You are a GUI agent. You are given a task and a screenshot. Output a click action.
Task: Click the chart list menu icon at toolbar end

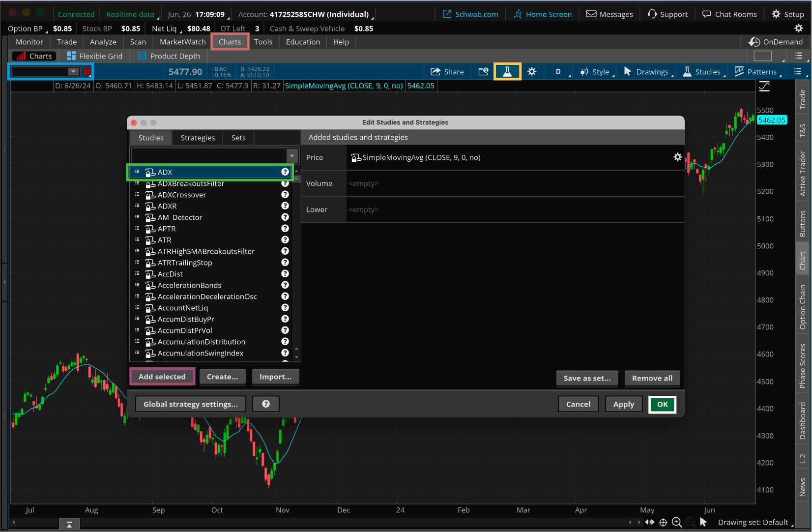click(798, 72)
